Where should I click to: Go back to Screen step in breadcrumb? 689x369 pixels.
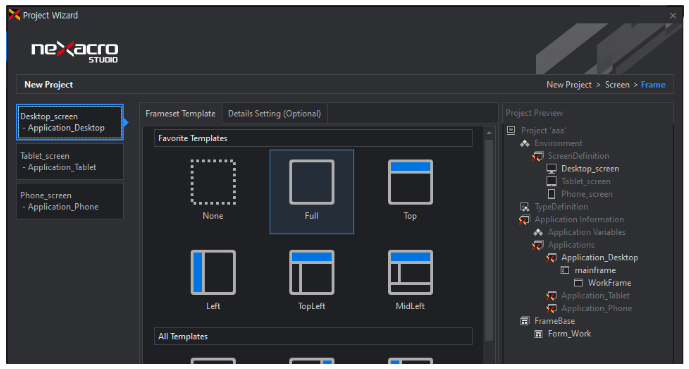(617, 85)
